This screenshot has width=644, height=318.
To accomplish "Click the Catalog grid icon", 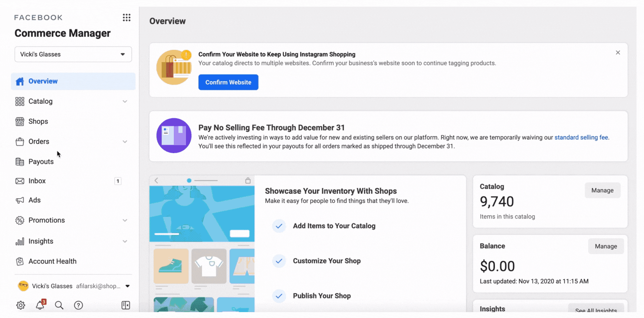I will [20, 102].
